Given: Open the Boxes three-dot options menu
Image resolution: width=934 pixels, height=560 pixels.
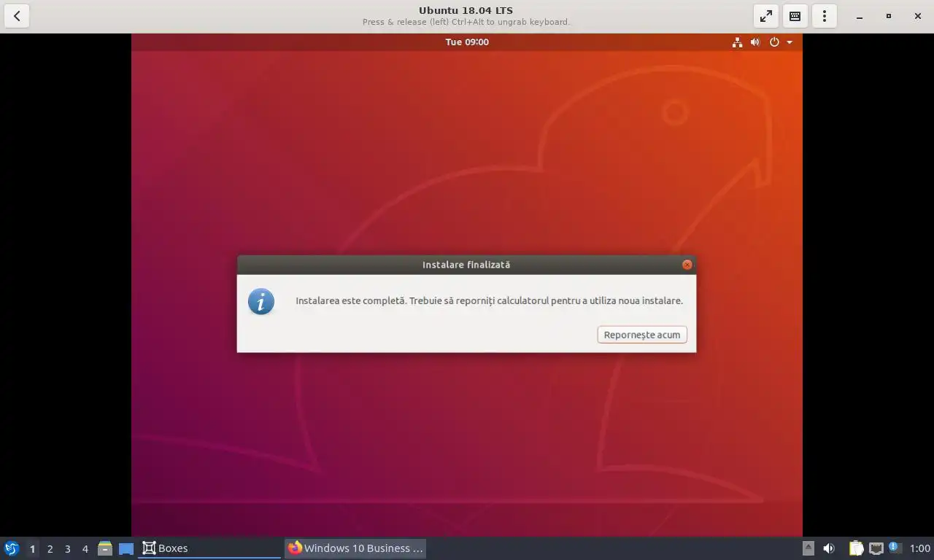Looking at the screenshot, I should pos(825,16).
